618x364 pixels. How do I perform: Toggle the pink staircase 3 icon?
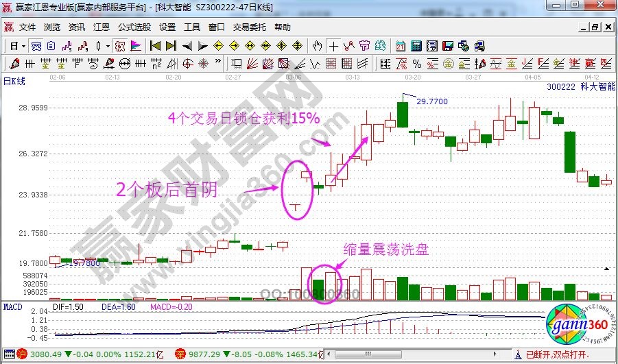[67, 46]
